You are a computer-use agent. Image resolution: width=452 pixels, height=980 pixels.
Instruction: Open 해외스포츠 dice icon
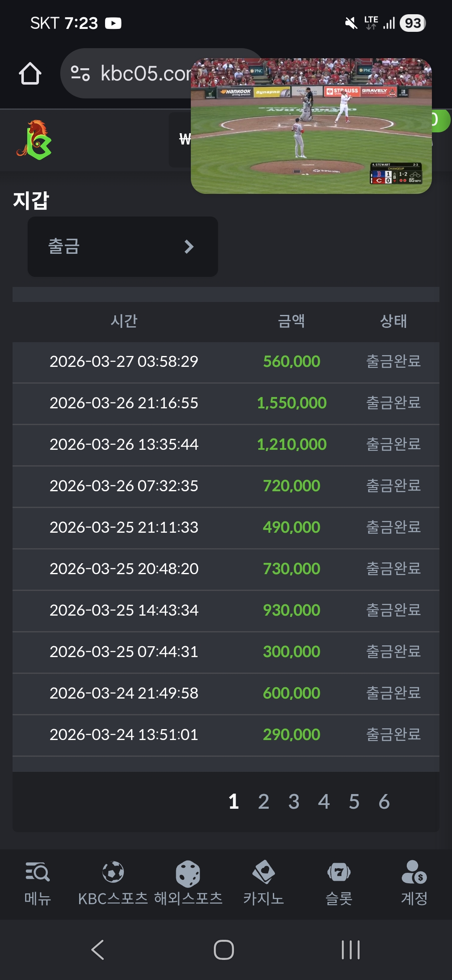(x=188, y=874)
